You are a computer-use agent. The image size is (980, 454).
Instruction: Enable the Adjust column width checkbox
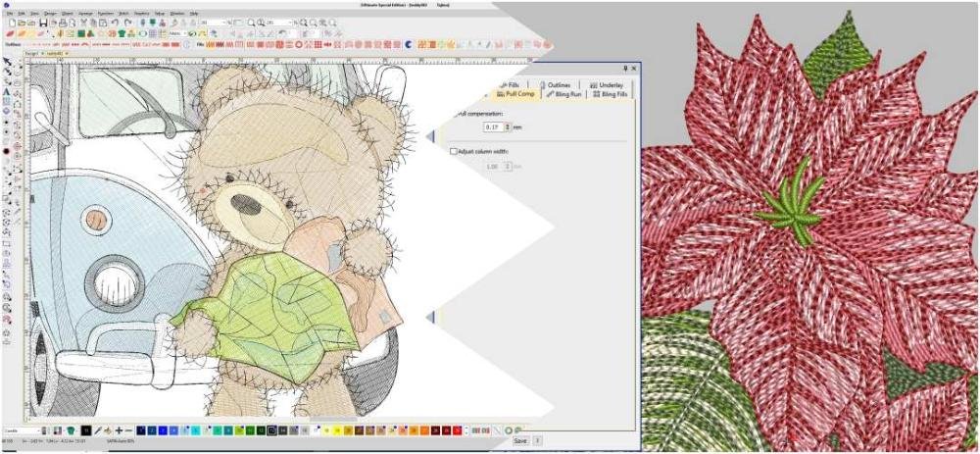454,151
